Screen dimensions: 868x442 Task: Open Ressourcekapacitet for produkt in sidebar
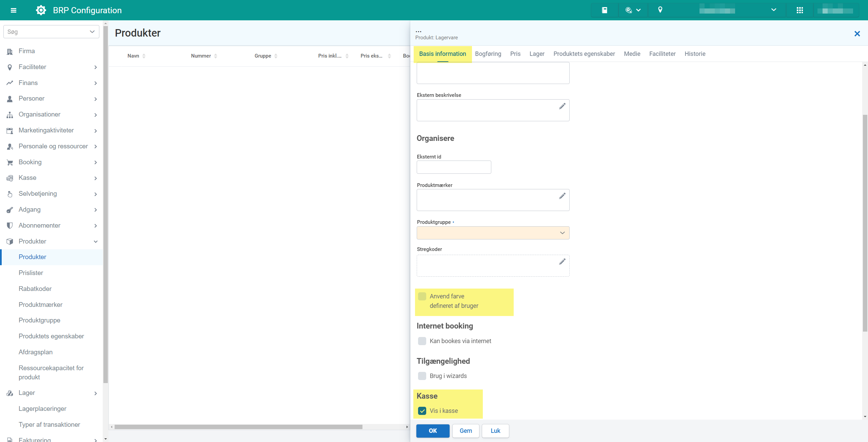(51, 373)
